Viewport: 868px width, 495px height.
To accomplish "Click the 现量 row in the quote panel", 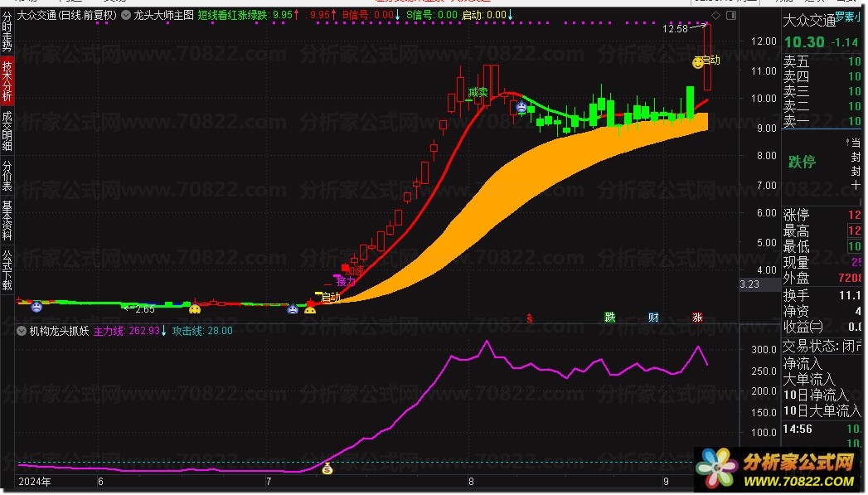I will [x=822, y=262].
